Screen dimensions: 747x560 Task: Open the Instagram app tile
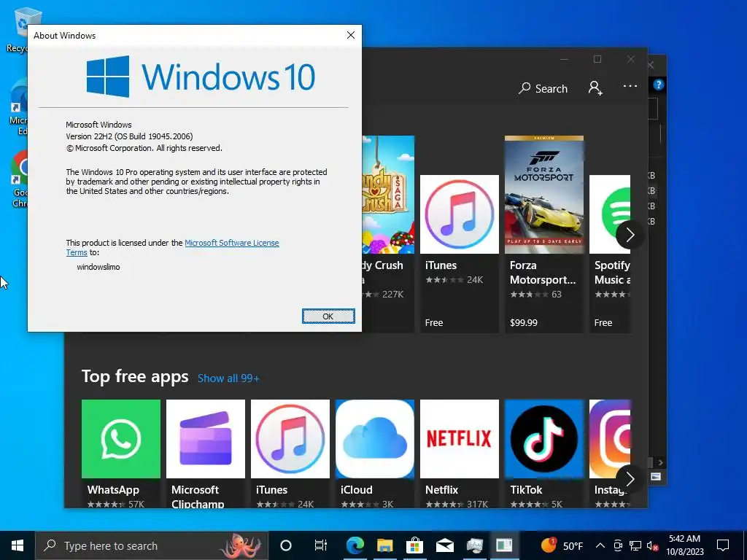click(610, 454)
